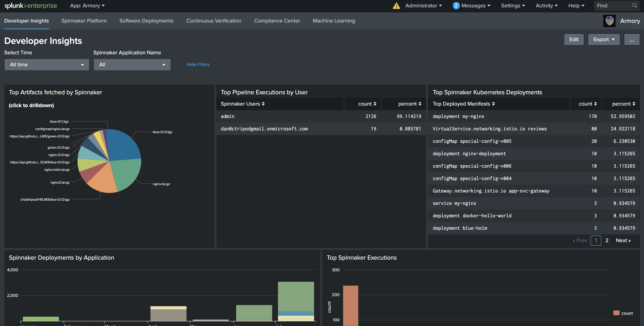Click configMap special-config-v005 row
This screenshot has width=644, height=326.
(534, 141)
